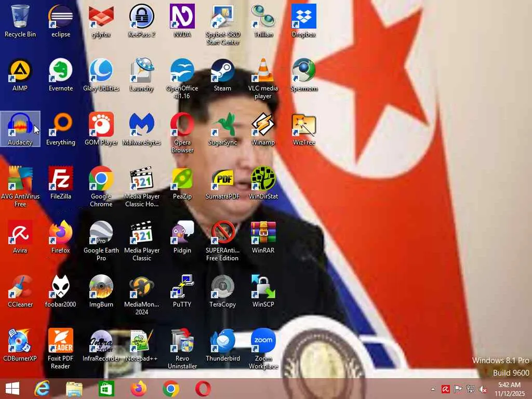Viewport: 532px width, 399px height.
Task: Select the PuTTY desktop icon
Action: [182, 291]
